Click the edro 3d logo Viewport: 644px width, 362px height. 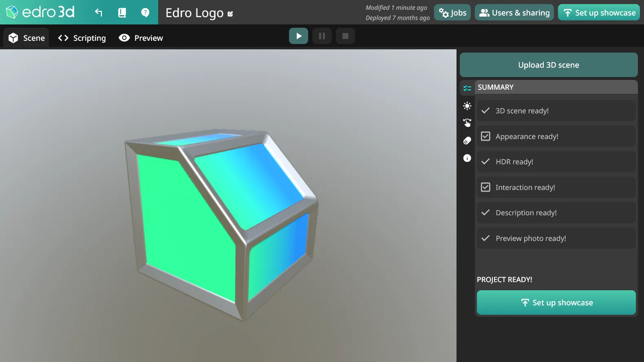tap(40, 12)
